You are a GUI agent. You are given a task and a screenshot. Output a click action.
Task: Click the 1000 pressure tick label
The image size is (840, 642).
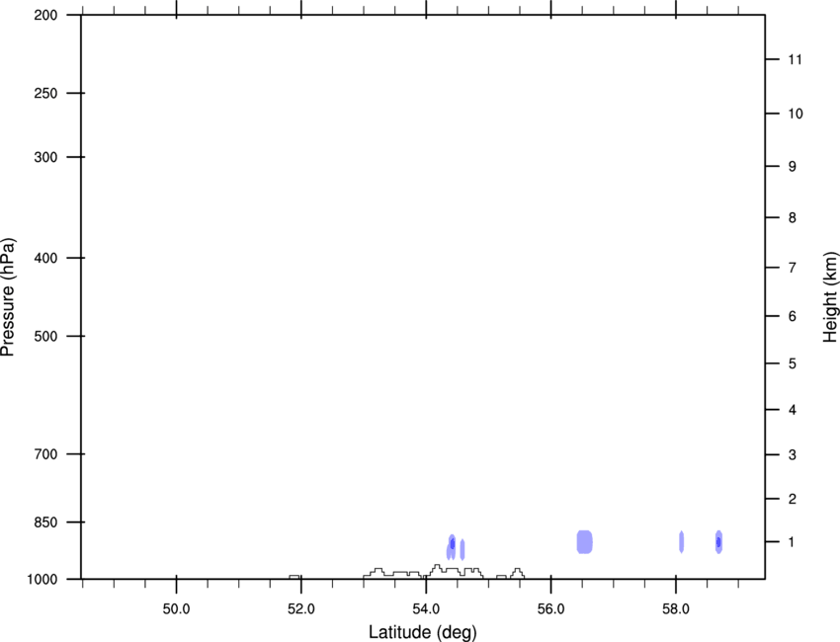click(42, 580)
